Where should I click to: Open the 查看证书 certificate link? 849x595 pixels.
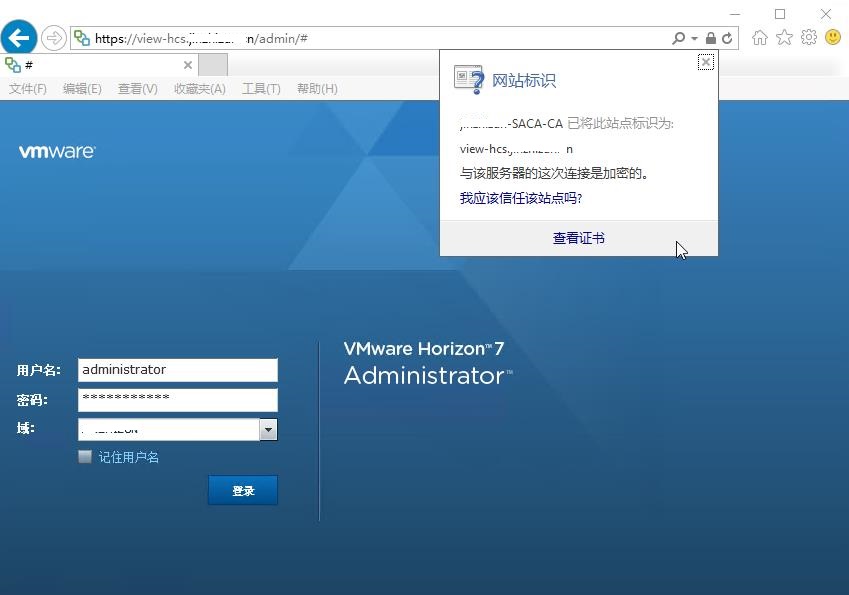point(579,238)
